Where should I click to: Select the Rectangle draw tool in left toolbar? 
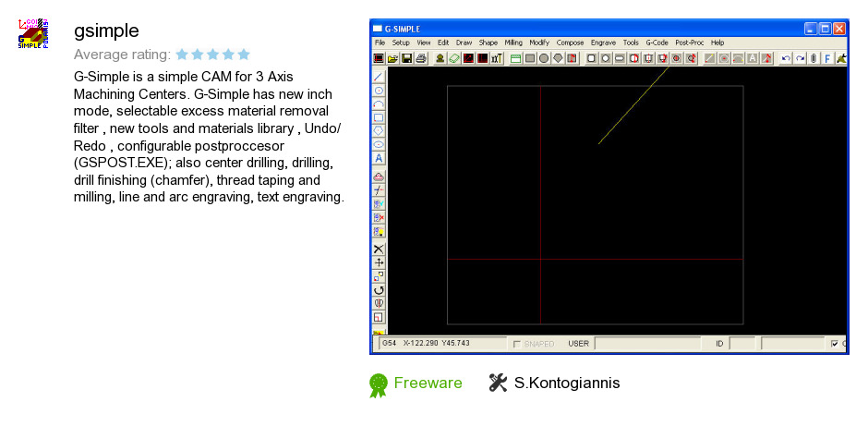pyautogui.click(x=379, y=117)
